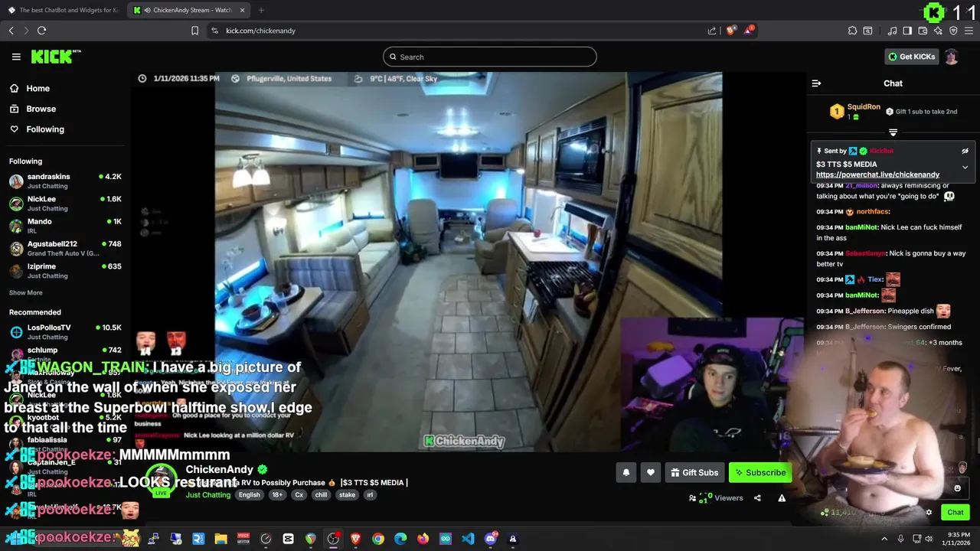
Task: Open Firefox from the taskbar
Action: point(423,539)
